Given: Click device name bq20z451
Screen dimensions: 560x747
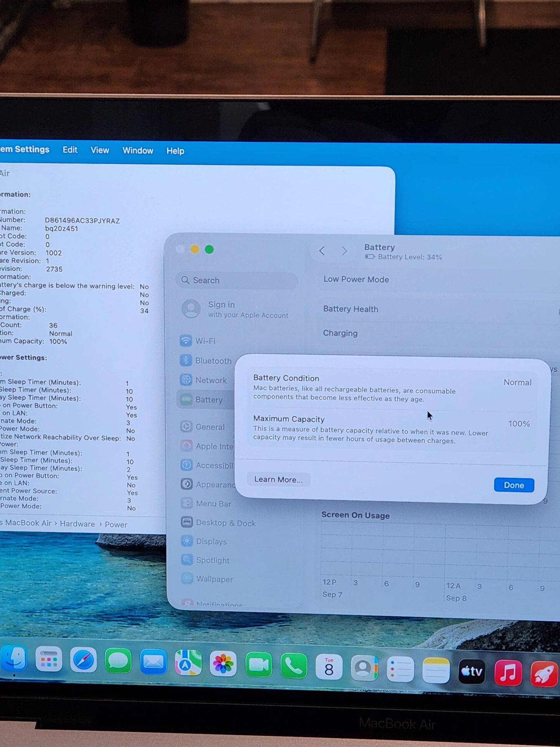Looking at the screenshot, I should coord(61,229).
